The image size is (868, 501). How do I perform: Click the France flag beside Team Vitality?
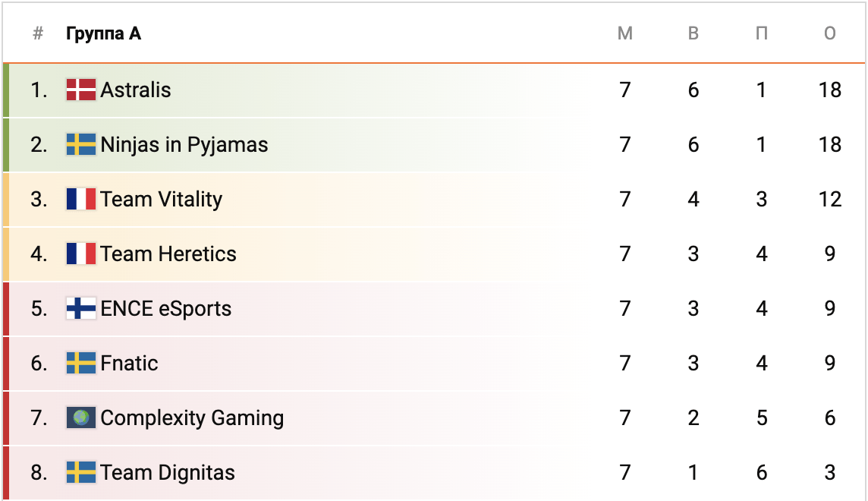(80, 200)
